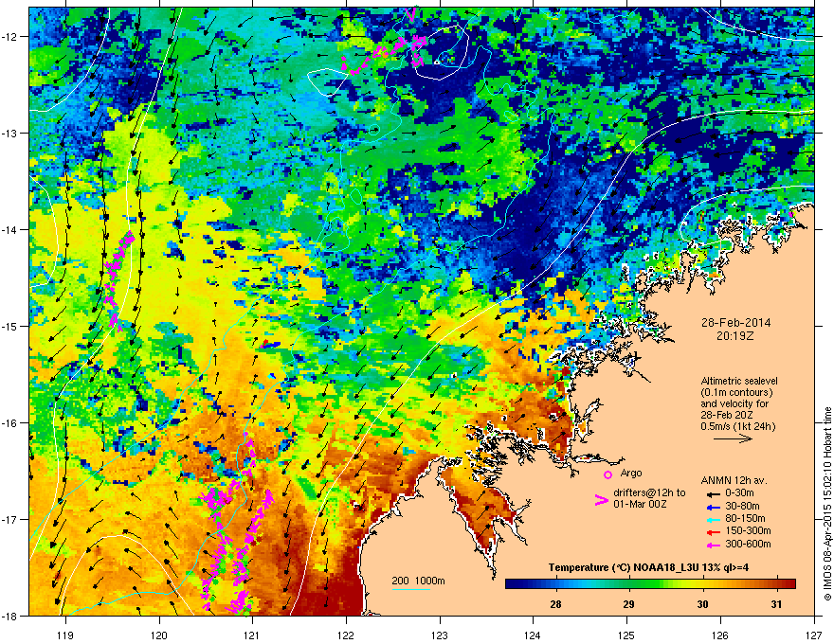Viewport: 834px width, 644px height.
Task: Click the 'Altimetric sealevel' legend text
Action: pos(739,381)
